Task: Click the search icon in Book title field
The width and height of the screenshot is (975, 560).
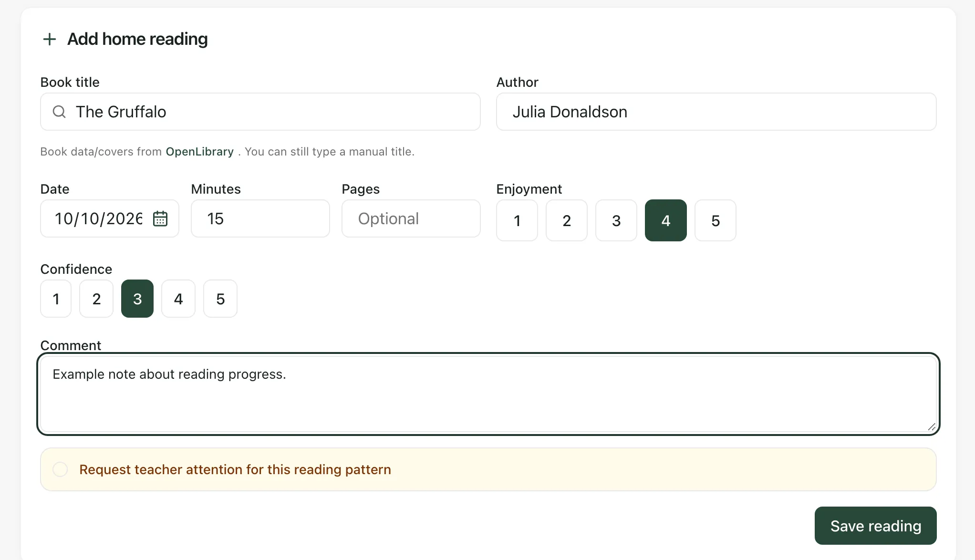Action: click(x=59, y=112)
